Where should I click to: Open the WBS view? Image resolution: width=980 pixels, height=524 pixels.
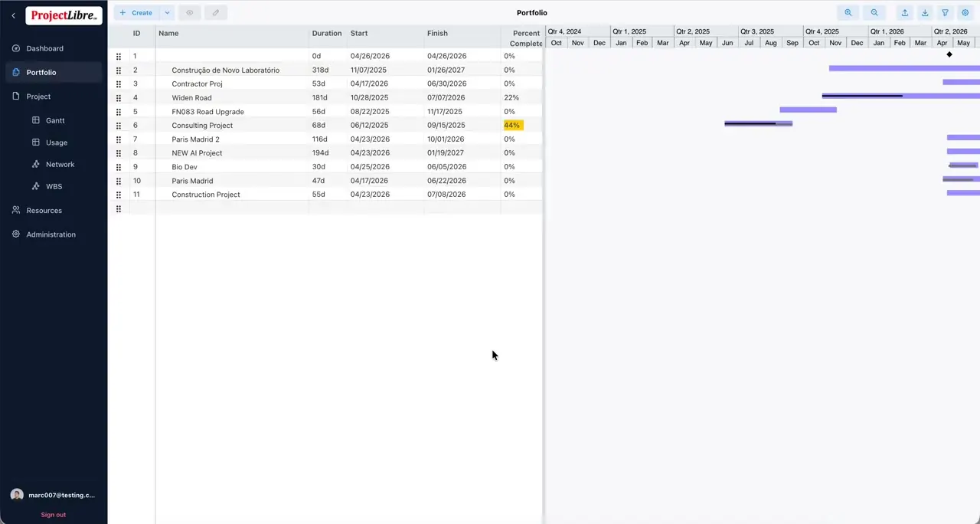54,186
